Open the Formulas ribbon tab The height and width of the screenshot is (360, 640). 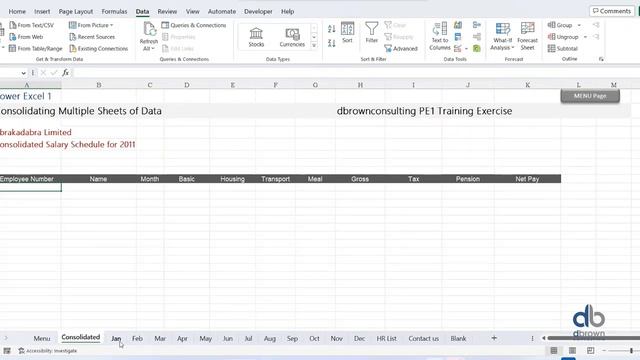point(114,11)
